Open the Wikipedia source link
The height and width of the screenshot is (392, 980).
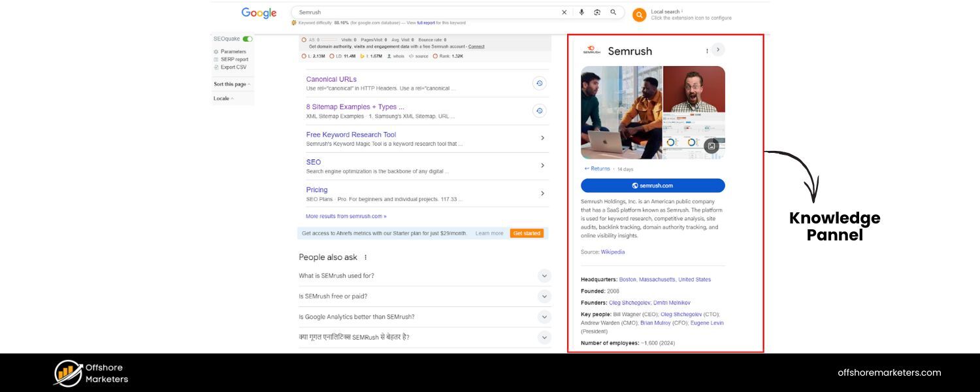click(x=612, y=252)
